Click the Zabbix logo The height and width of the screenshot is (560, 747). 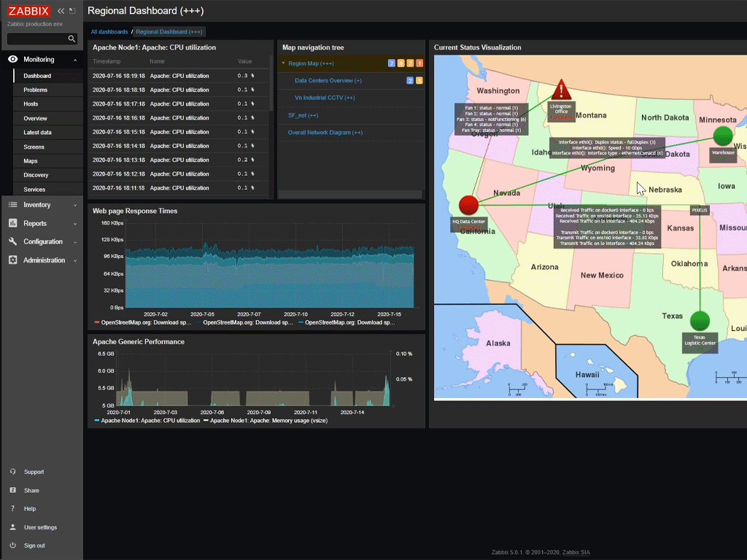[x=28, y=11]
